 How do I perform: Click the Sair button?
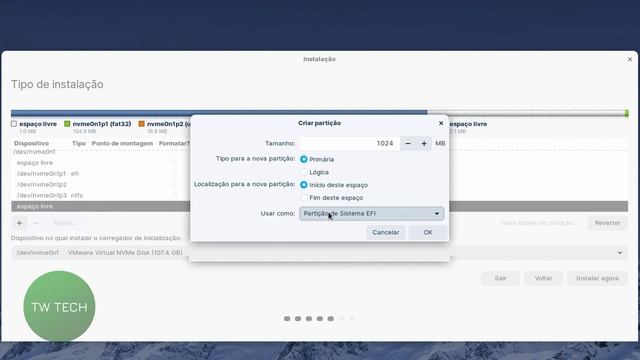tap(500, 278)
